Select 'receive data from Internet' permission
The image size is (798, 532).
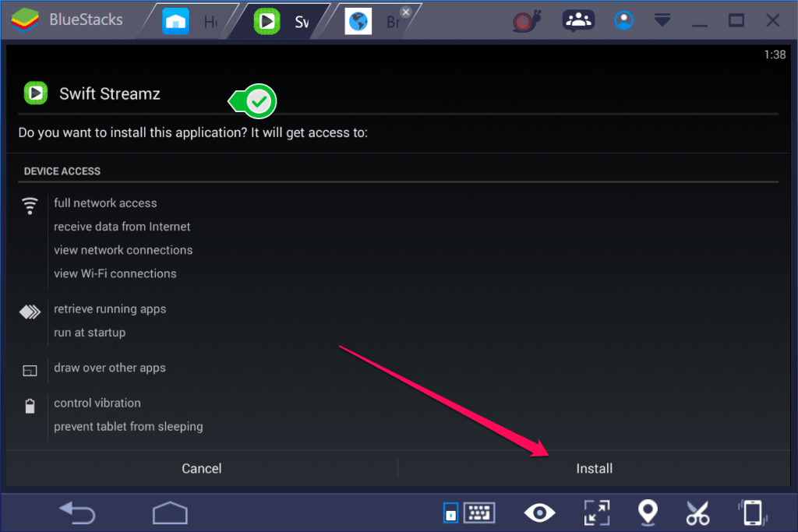[x=122, y=227]
